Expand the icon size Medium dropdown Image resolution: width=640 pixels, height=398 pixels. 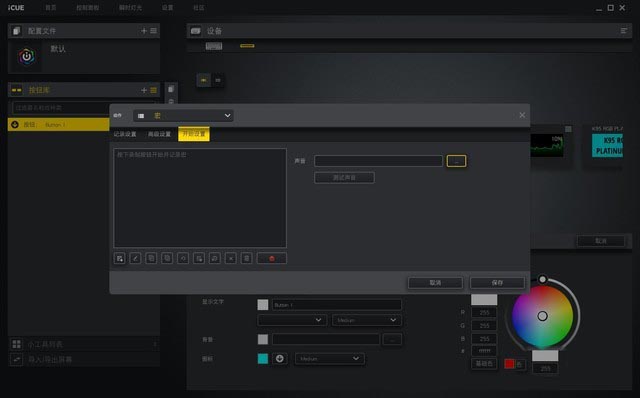click(330, 359)
